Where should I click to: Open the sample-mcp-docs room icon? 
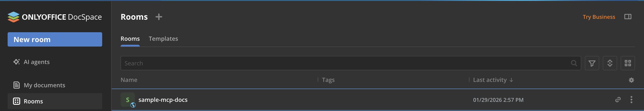(x=128, y=100)
